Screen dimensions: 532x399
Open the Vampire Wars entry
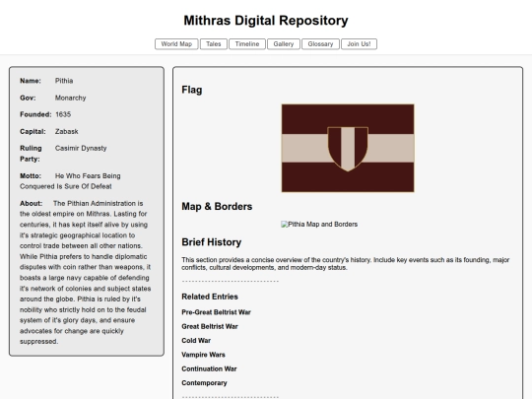pos(203,355)
